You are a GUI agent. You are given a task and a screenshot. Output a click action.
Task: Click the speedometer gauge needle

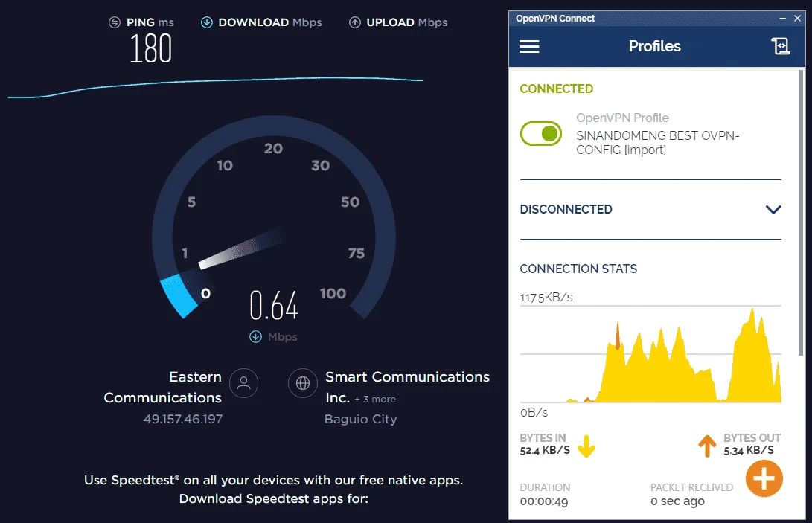(241, 248)
